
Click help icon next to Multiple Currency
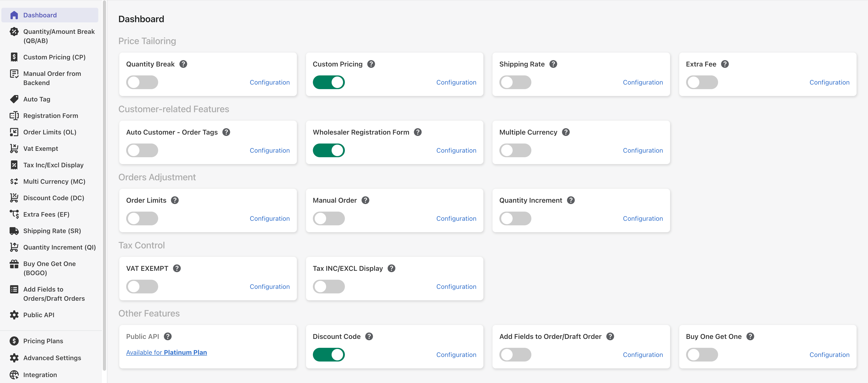click(566, 132)
